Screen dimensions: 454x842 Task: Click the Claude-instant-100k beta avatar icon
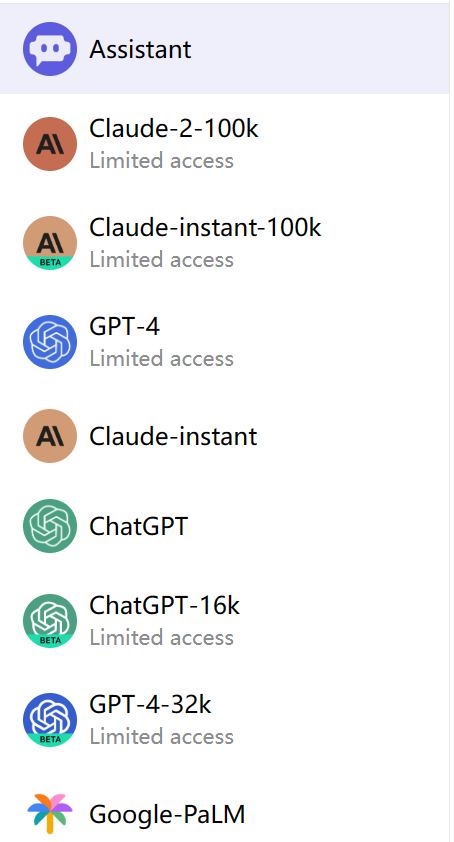[x=50, y=243]
